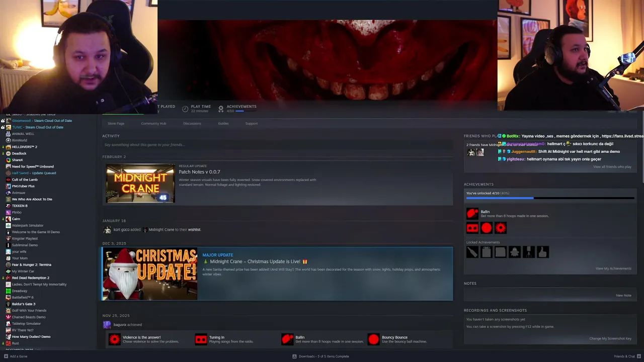Click Midnight Crane link in wishlist activity

[x=161, y=230]
